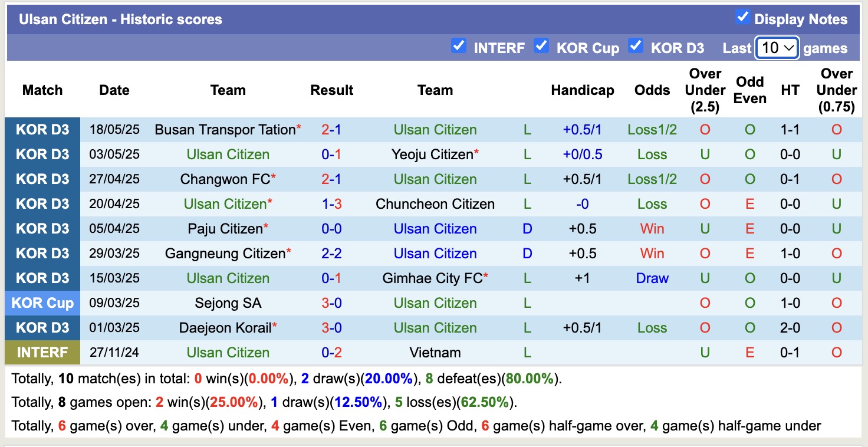Image resolution: width=868 pixels, height=447 pixels.
Task: Click the KOR D3 badge on the top row
Action: click(x=42, y=129)
